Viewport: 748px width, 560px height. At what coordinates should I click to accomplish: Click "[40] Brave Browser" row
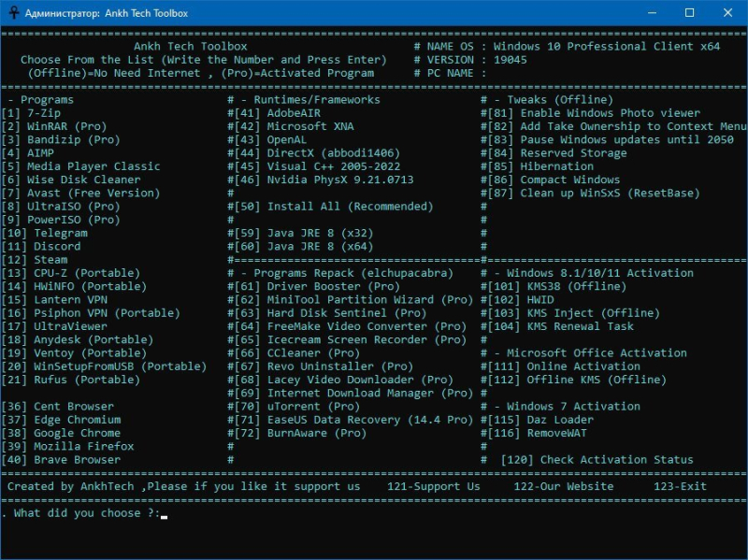point(61,460)
